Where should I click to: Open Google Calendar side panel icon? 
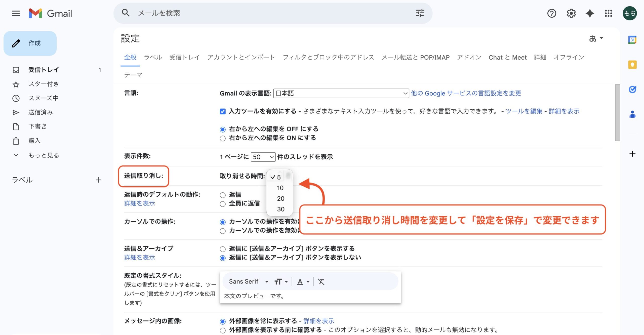coord(632,40)
